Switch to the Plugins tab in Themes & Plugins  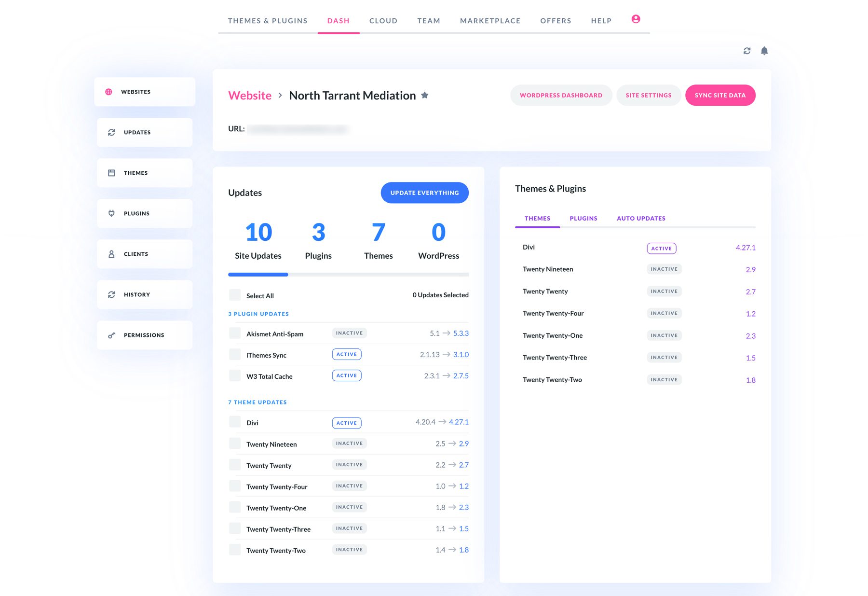[583, 218]
